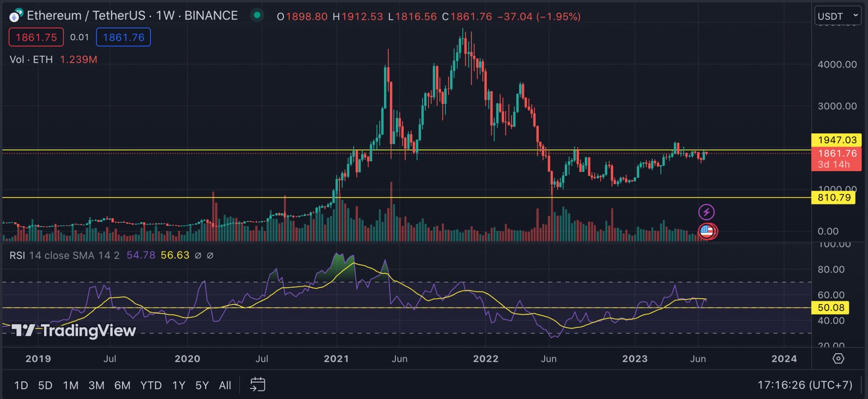
Task: Click the 2022 time axis label
Action: (x=486, y=359)
